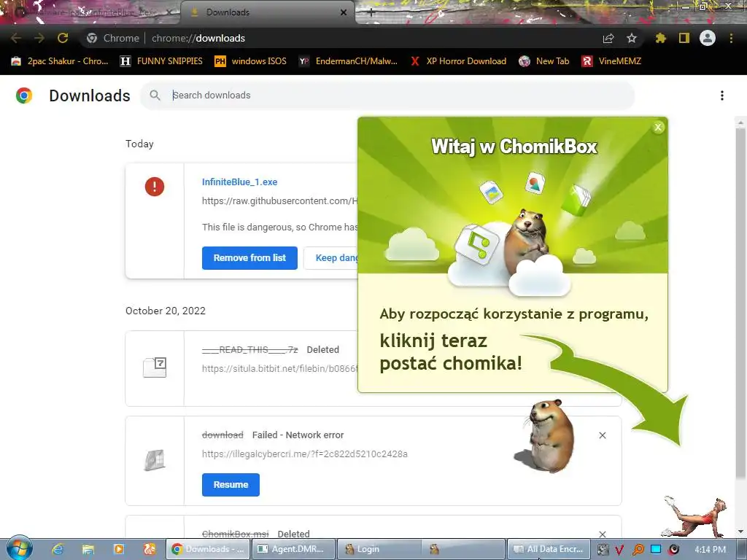Screen dimensions: 747x560
Task: Click the search magnifier icon in downloads
Action: [x=155, y=96]
